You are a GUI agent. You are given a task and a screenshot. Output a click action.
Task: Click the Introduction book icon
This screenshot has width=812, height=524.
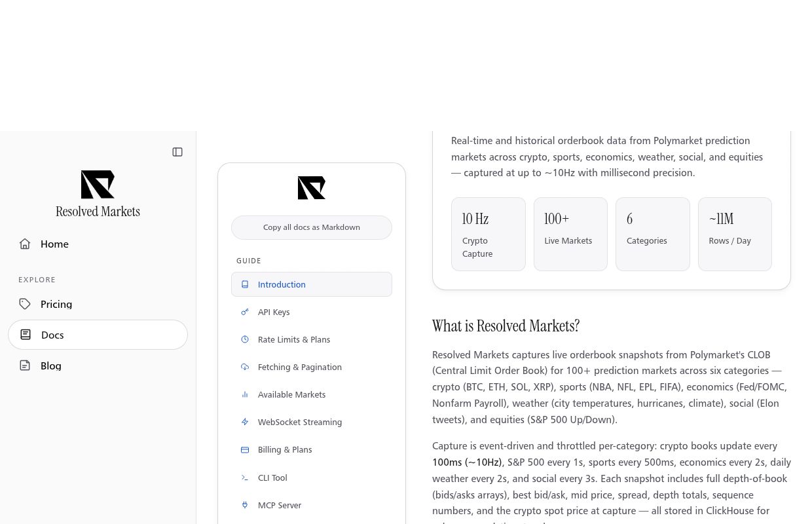coord(245,284)
